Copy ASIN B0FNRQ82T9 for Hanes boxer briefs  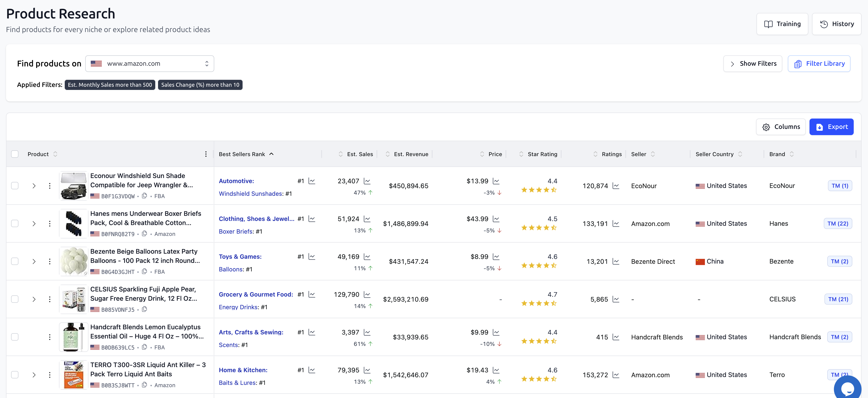click(144, 233)
